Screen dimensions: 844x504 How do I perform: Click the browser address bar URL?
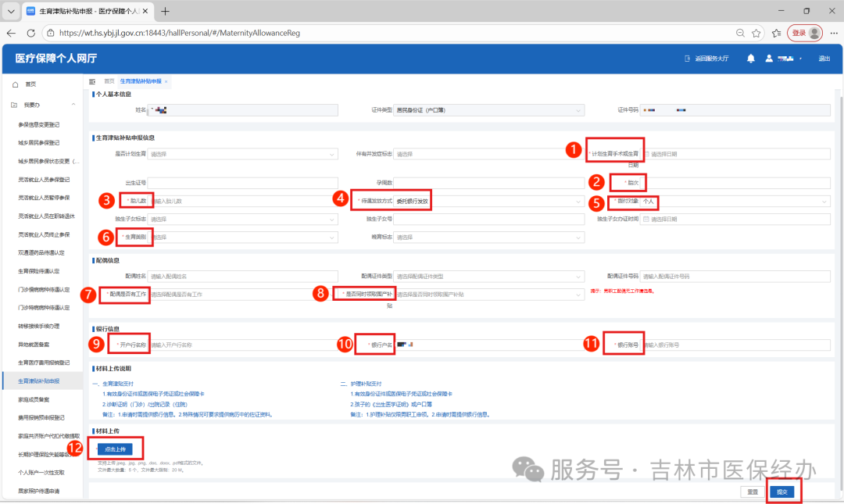click(180, 33)
